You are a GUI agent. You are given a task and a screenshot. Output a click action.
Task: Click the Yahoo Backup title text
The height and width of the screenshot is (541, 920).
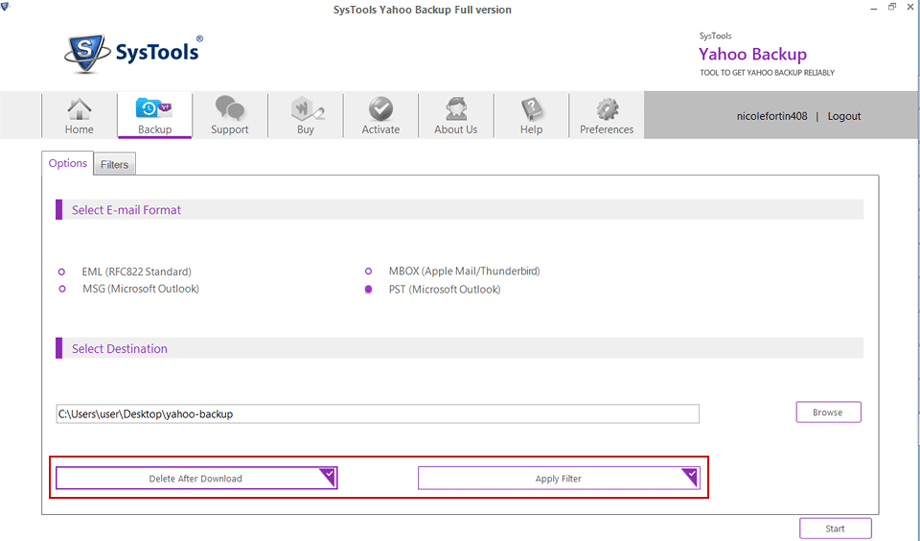tap(753, 54)
